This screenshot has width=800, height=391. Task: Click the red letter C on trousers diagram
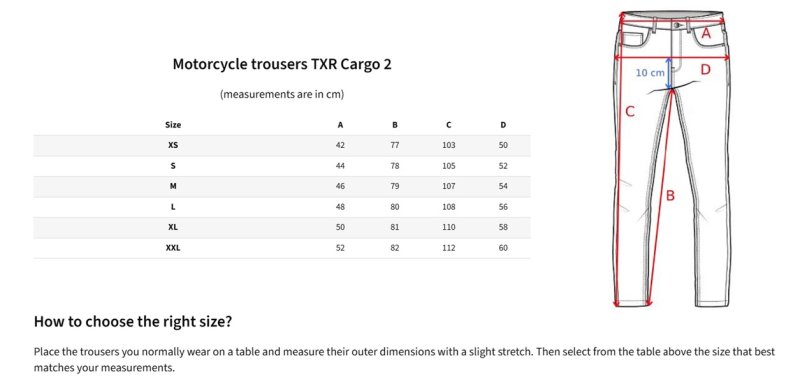(x=630, y=111)
